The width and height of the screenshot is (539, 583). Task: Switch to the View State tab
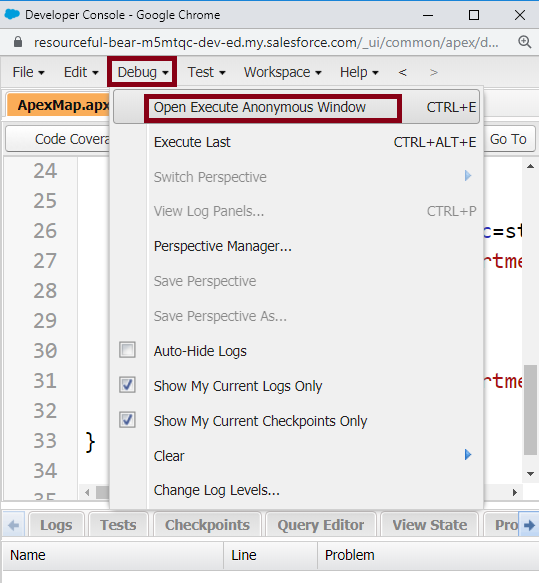pyautogui.click(x=429, y=525)
